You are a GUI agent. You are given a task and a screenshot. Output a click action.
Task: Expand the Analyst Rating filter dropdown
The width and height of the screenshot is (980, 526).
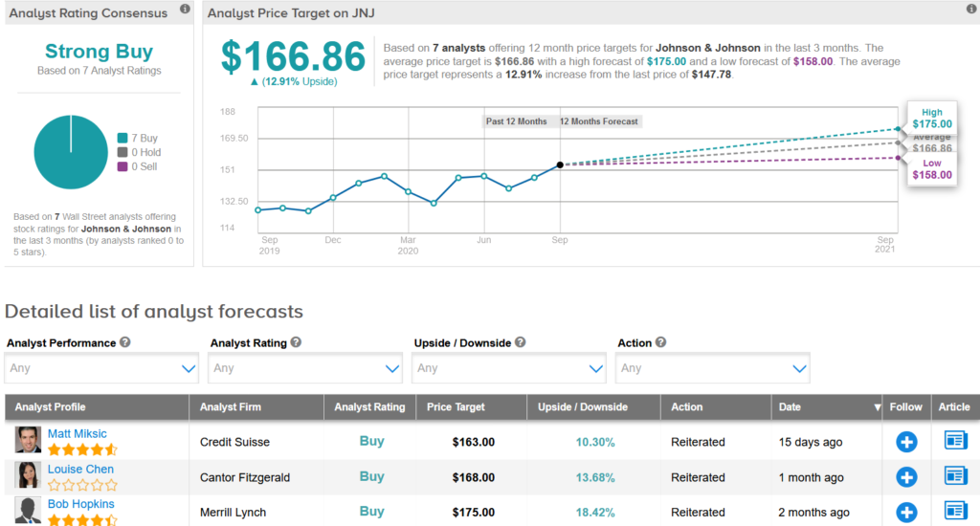[x=305, y=368]
